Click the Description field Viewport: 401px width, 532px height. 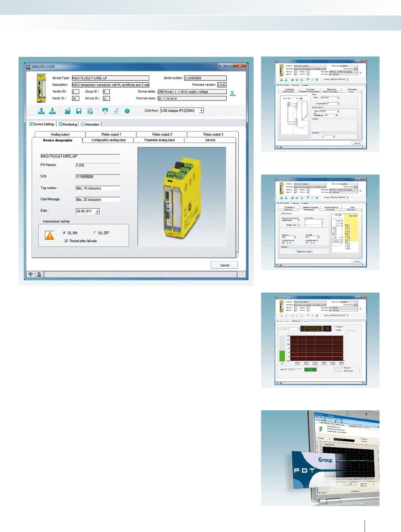pyautogui.click(x=110, y=85)
